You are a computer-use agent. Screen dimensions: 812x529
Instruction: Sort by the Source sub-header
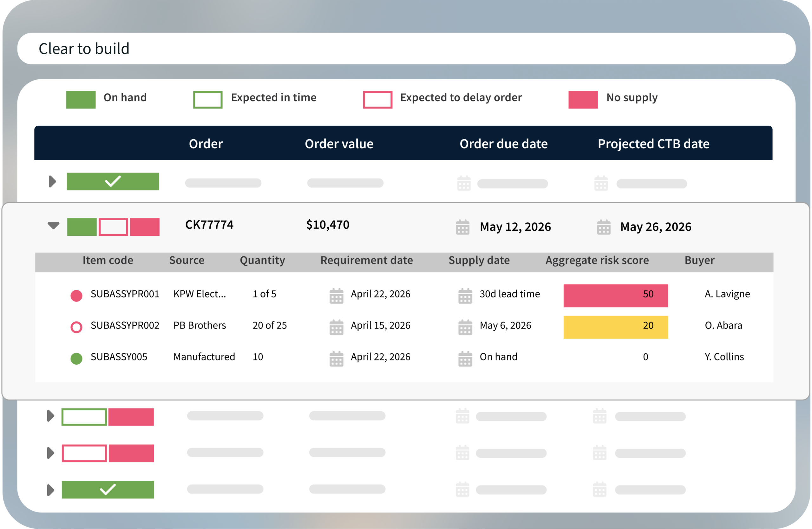(x=187, y=260)
